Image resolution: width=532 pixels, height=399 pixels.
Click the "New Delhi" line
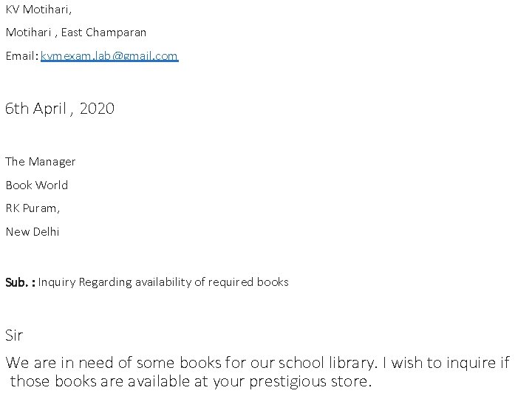click(33, 231)
